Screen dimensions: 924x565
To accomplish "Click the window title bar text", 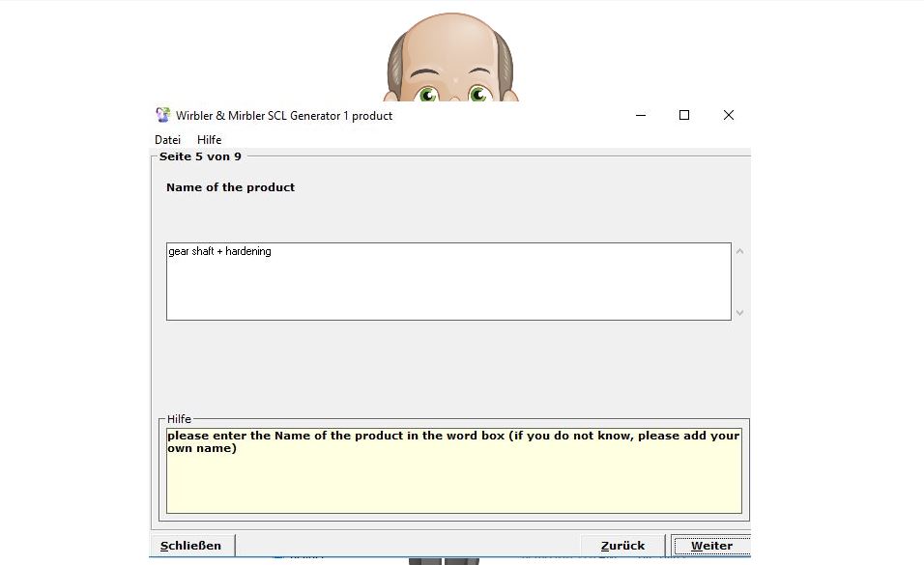I will (284, 116).
